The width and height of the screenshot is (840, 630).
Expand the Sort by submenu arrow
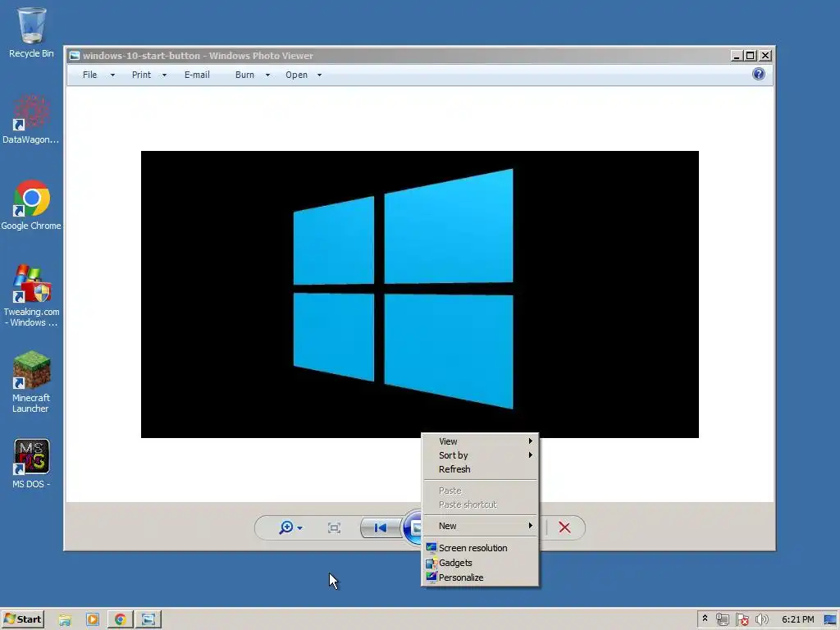tap(531, 454)
